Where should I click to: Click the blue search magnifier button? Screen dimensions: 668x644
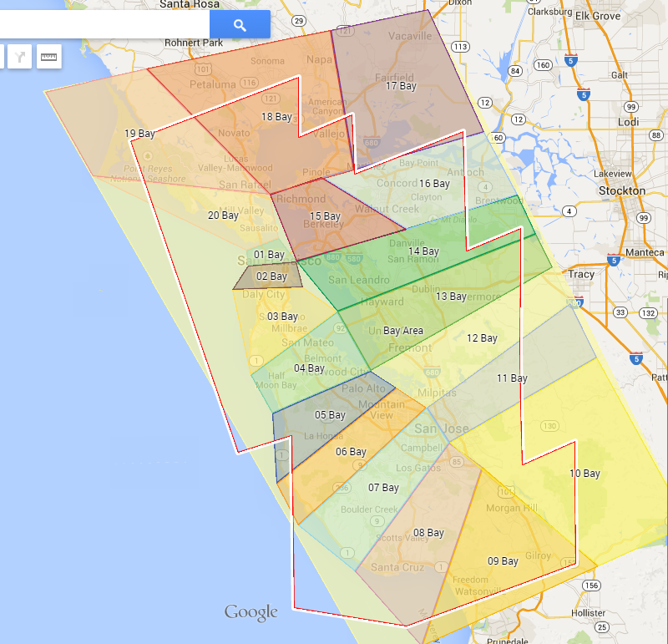(240, 25)
